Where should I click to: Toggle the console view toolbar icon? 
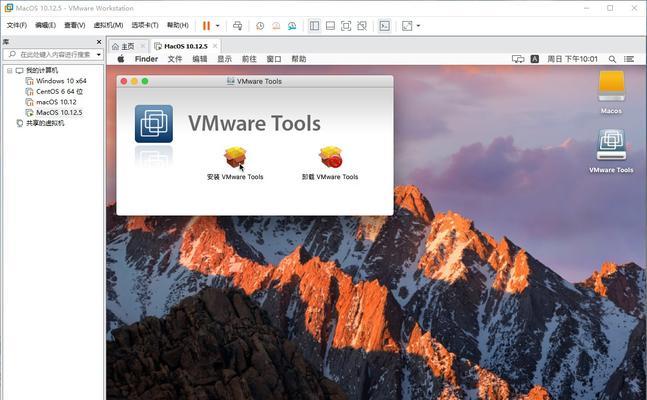(x=385, y=26)
